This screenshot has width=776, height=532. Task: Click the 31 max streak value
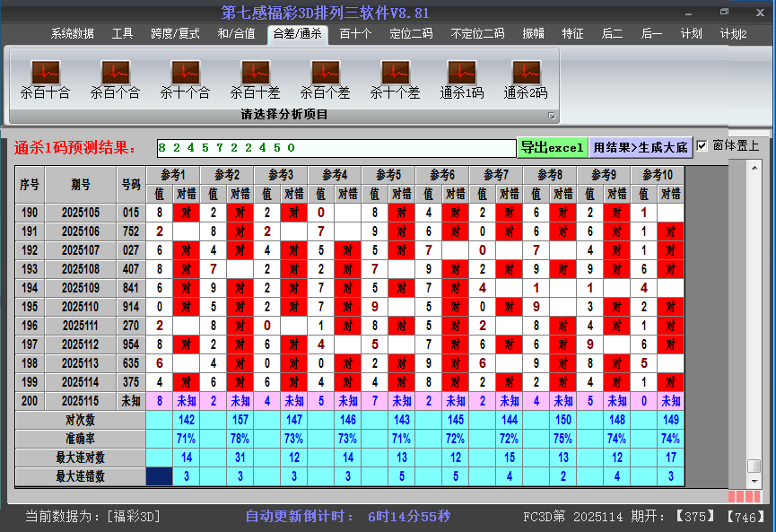coord(240,458)
